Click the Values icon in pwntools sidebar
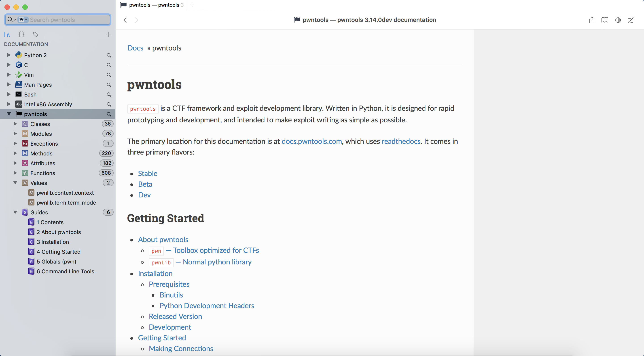Screen dimensions: 644x356 pyautogui.click(x=25, y=183)
